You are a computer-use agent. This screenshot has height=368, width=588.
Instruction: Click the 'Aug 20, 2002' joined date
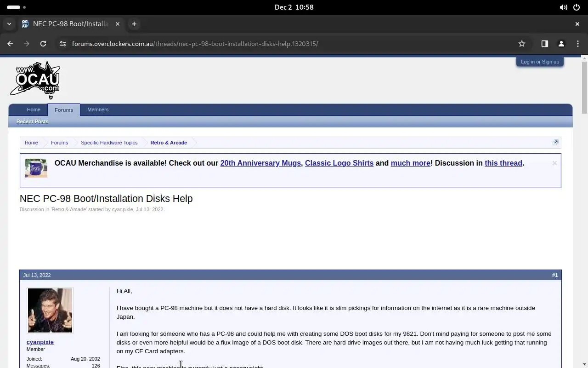coord(85,359)
